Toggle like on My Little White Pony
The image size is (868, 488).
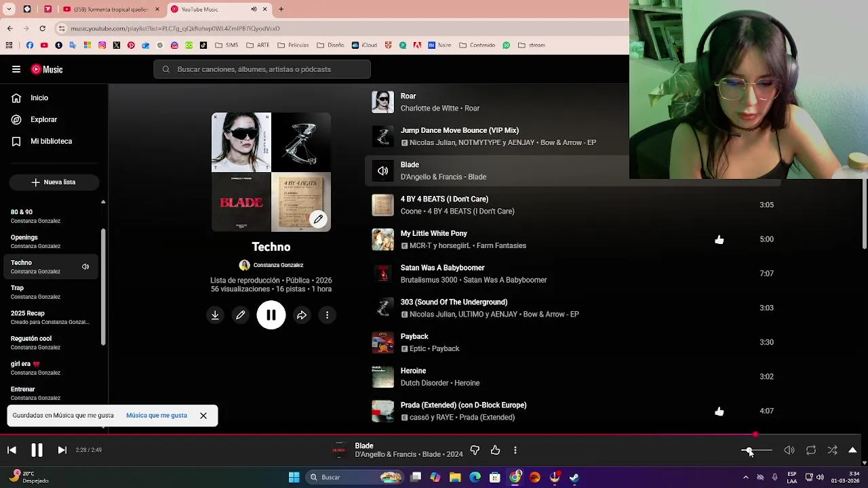click(719, 239)
